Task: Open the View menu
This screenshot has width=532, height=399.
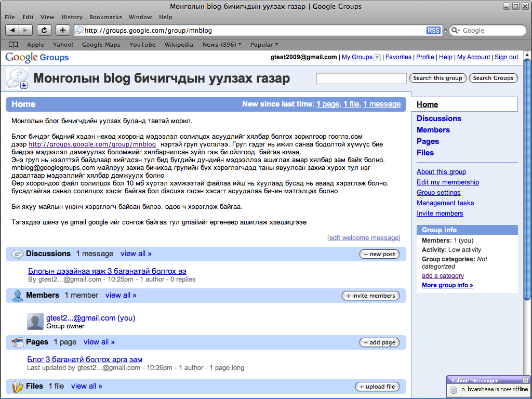Action: [47, 17]
